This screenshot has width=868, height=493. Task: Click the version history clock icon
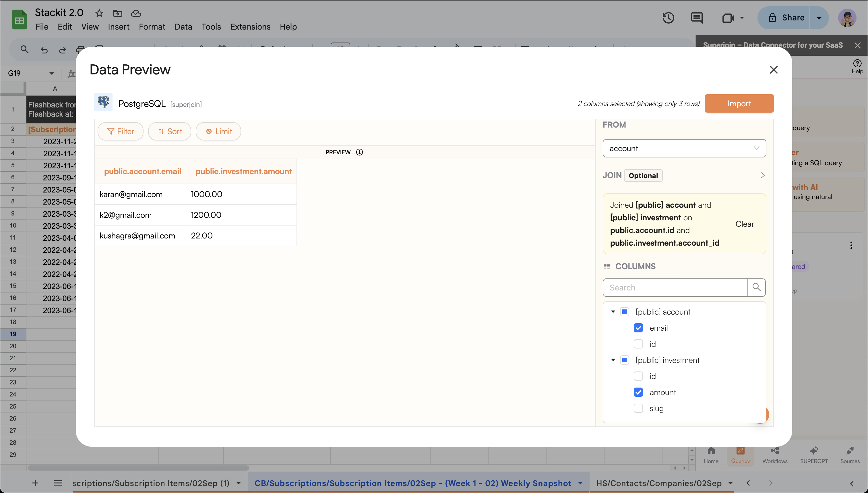(x=668, y=18)
